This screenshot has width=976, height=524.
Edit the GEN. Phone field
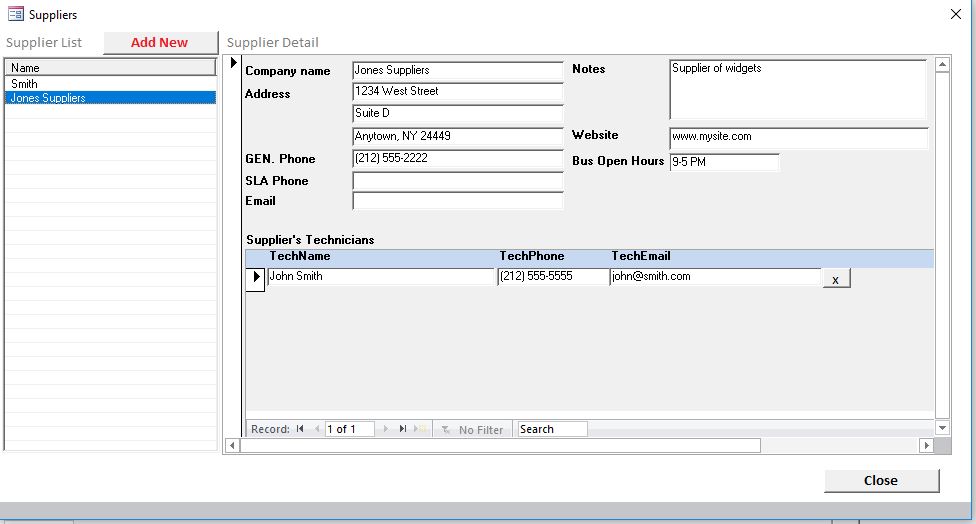[x=458, y=159]
